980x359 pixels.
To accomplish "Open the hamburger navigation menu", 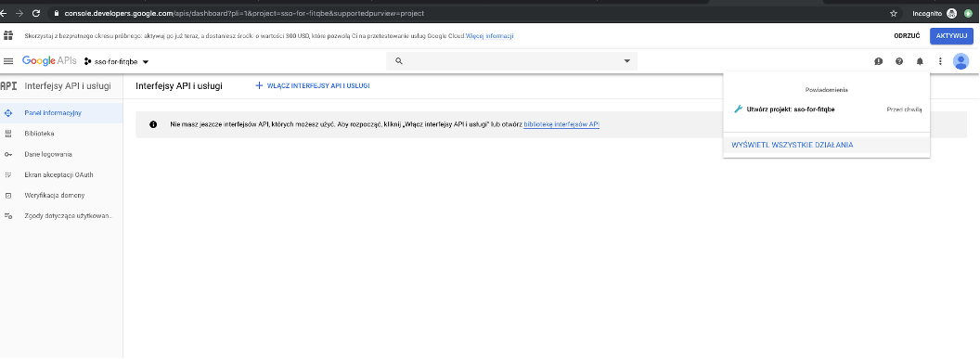I will click(8, 61).
